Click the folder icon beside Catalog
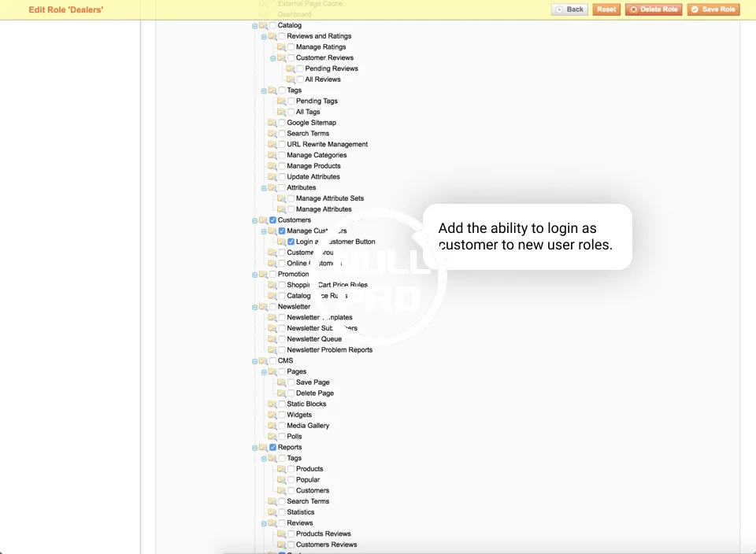The width and height of the screenshot is (756, 554). pyautogui.click(x=263, y=25)
